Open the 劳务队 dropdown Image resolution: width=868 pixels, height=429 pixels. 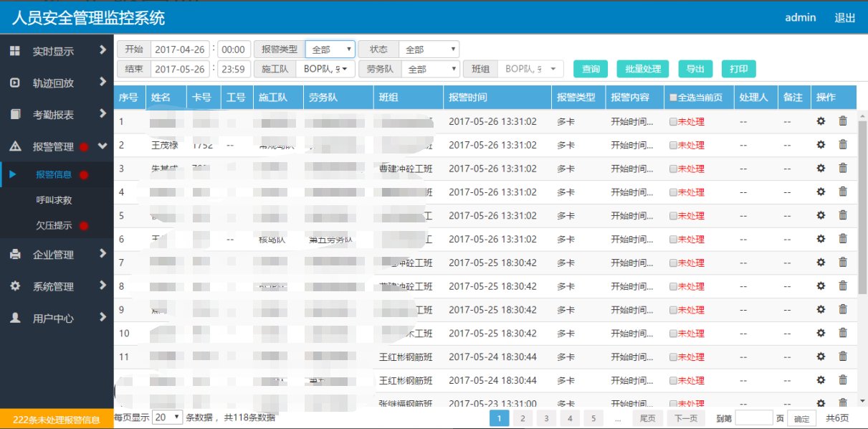click(x=431, y=69)
